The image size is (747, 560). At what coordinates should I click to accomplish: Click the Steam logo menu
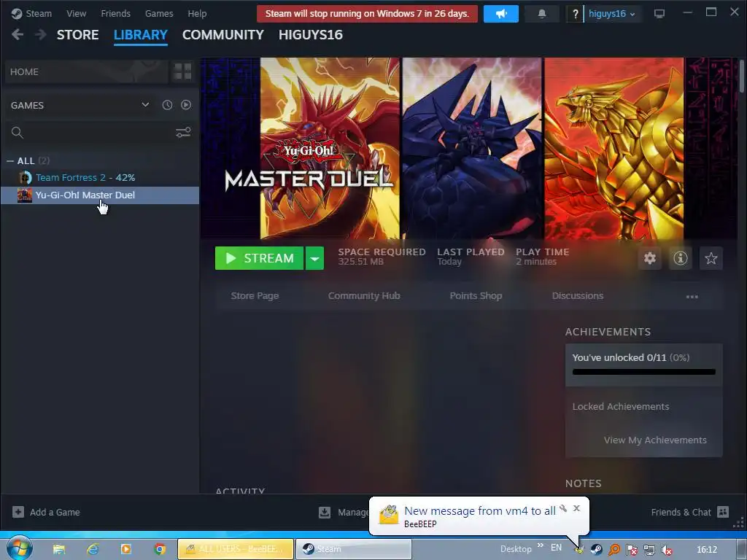point(31,13)
